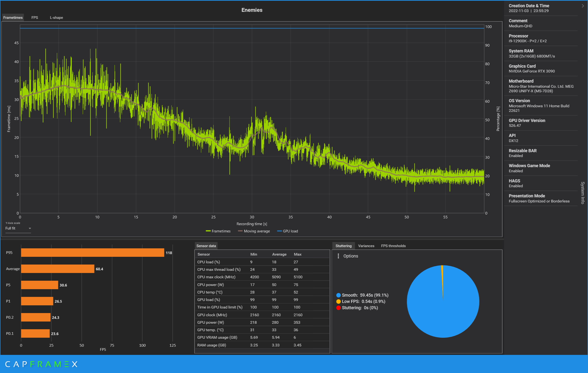Click the red Stuttering legend circle
This screenshot has width=588, height=373.
338,308
